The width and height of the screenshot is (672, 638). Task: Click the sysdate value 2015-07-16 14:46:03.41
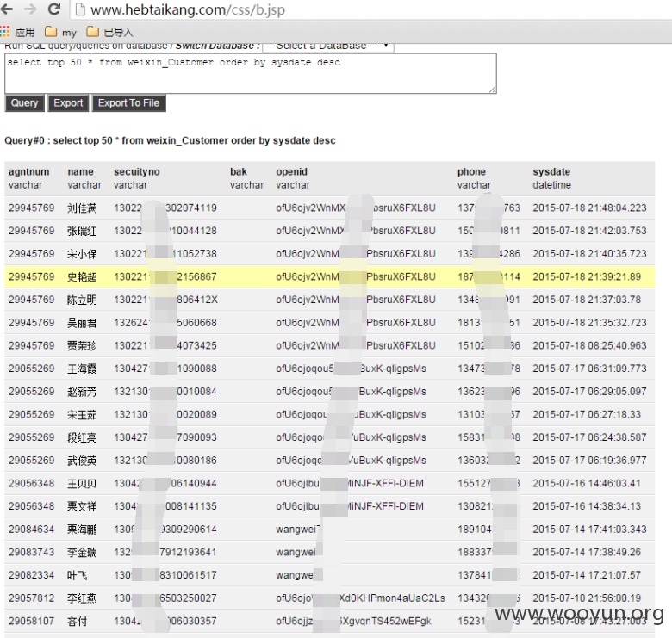pos(587,483)
